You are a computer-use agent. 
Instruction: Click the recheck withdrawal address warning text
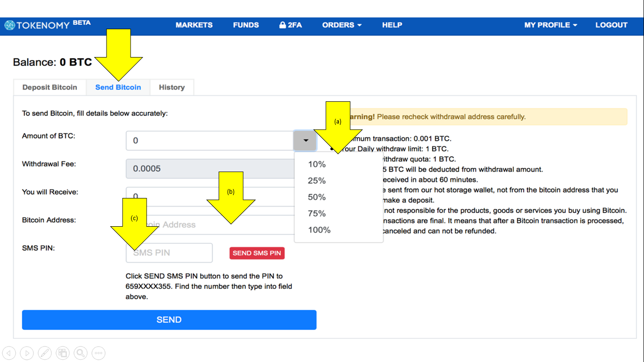pos(451,116)
